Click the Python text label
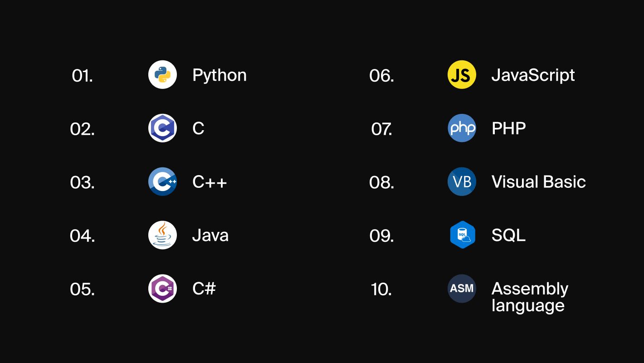Image resolution: width=644 pixels, height=363 pixels. pos(220,75)
